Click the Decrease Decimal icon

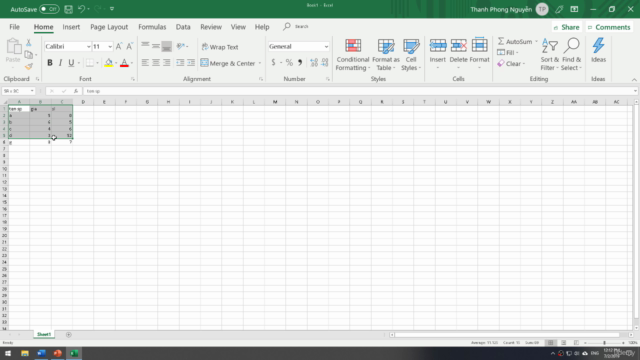tap(324, 62)
